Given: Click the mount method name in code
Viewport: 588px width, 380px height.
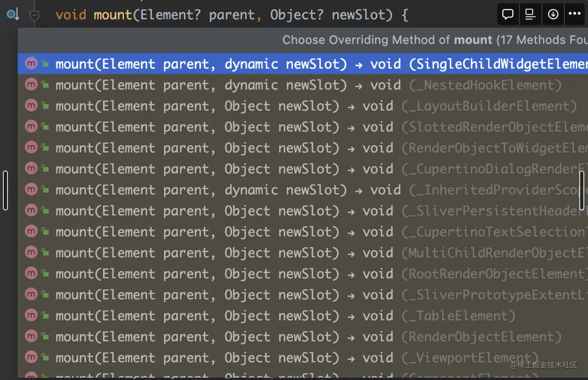Looking at the screenshot, I should (112, 15).
